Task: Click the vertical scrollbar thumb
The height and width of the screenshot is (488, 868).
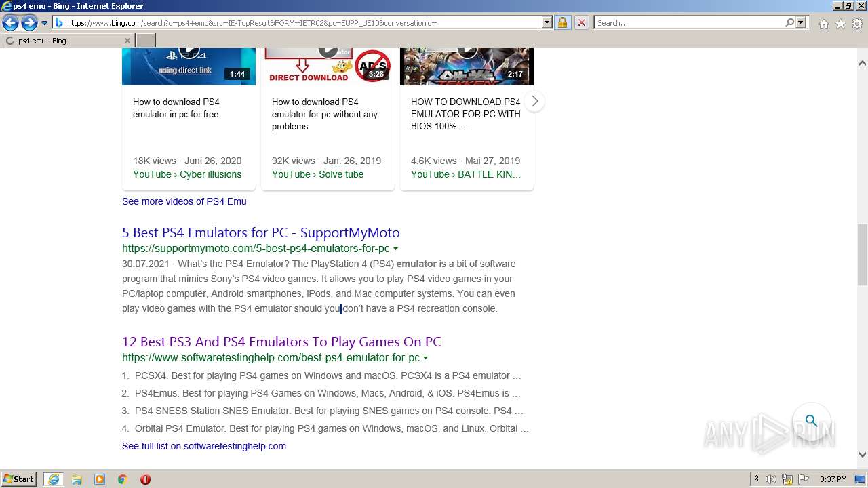Action: tap(862, 254)
